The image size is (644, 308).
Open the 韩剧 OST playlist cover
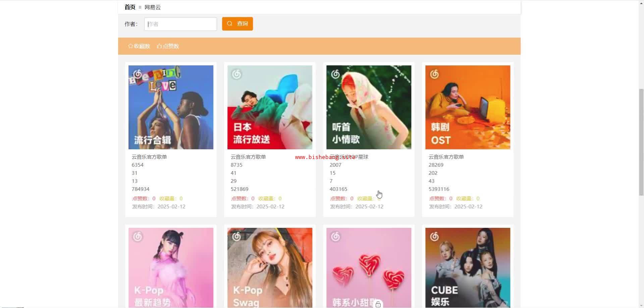[x=468, y=107]
